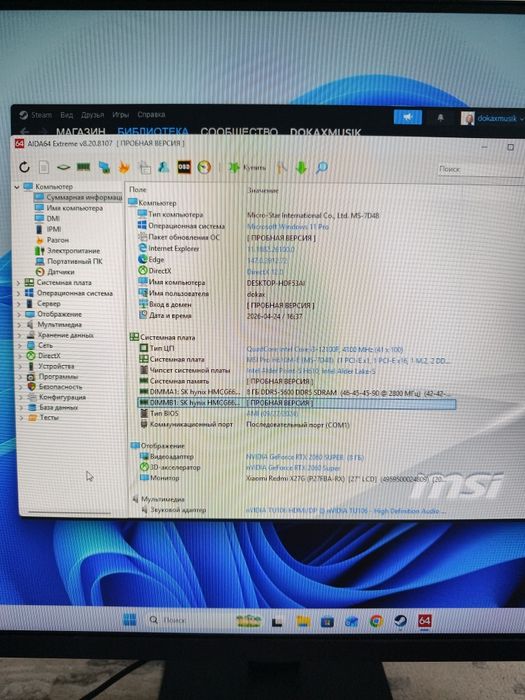Select the DIMMB1: SK hynix row

[x=296, y=403]
